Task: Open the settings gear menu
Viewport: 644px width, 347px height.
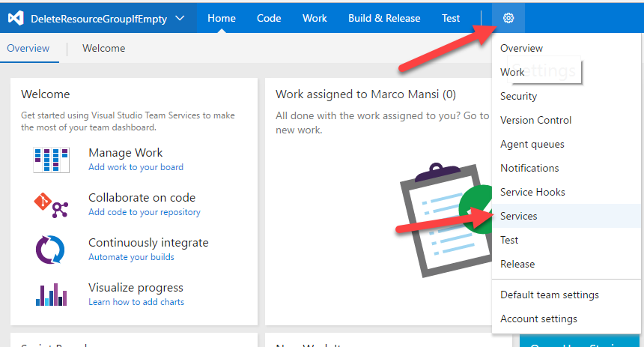Action: [508, 18]
